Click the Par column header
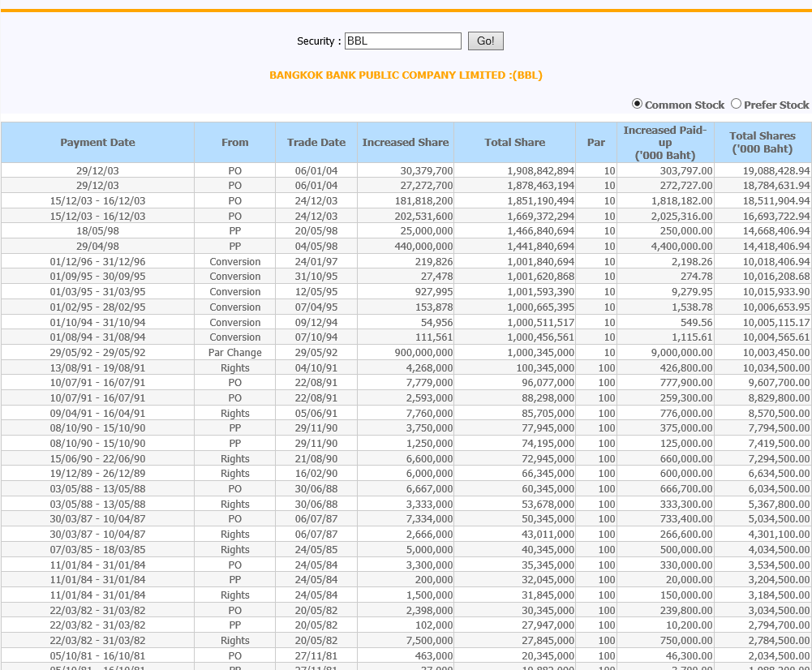The image size is (812, 670). [596, 143]
